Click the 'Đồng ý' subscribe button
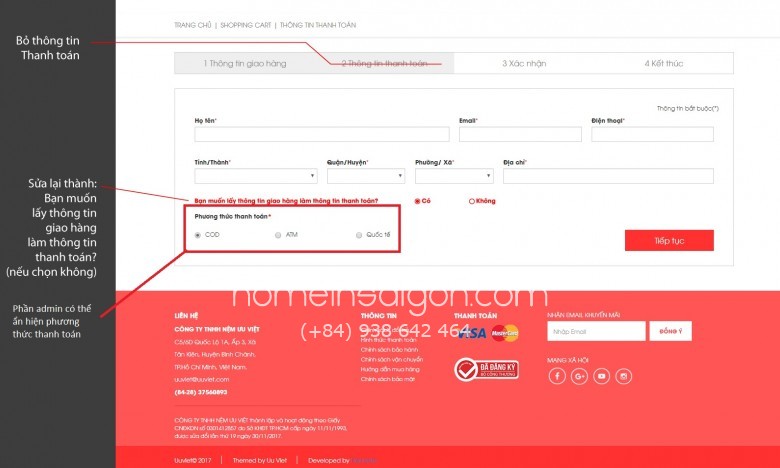Viewport: 780px width, 468px height. (670, 331)
